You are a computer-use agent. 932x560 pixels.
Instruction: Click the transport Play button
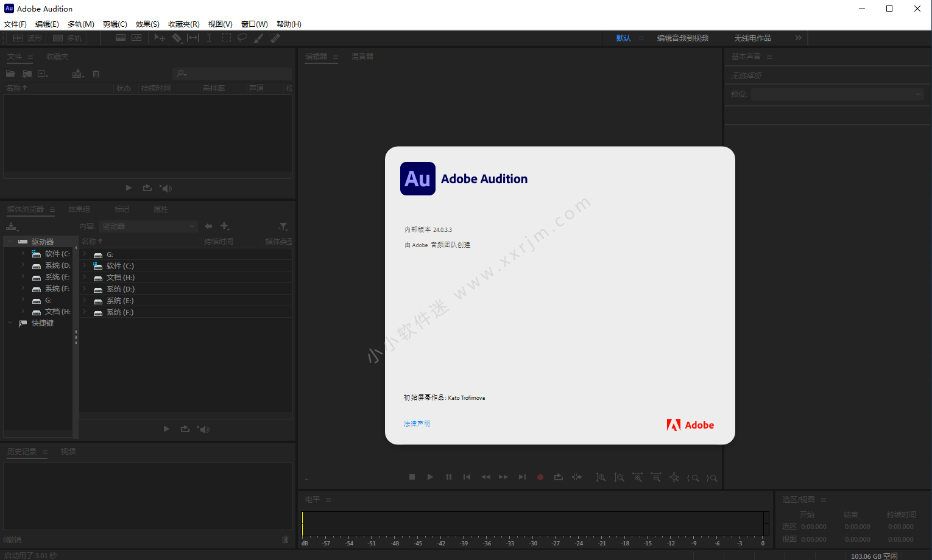(x=430, y=477)
